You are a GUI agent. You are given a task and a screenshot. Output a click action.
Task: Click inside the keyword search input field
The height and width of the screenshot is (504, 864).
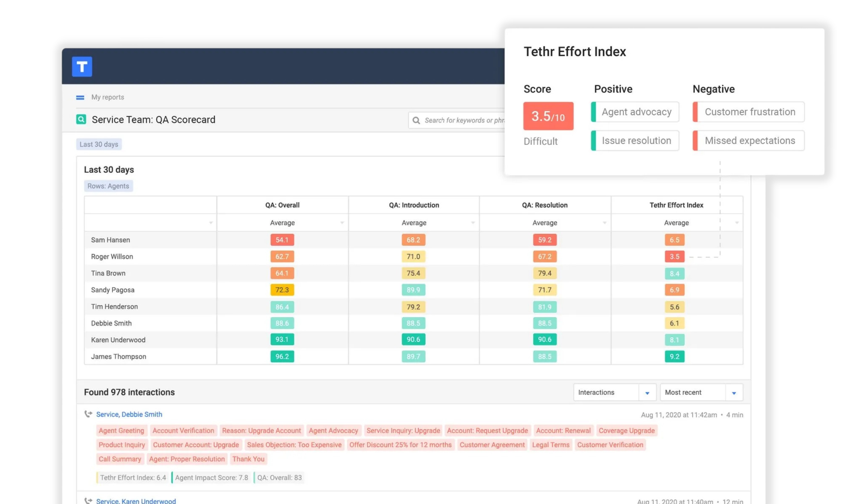464,120
